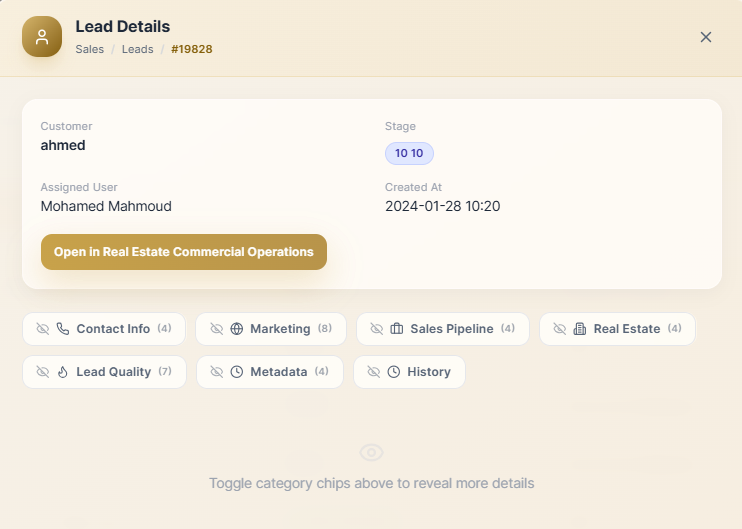Click hidden-eye icon on Real Estate chip
The width and height of the screenshot is (742, 529).
pos(559,329)
